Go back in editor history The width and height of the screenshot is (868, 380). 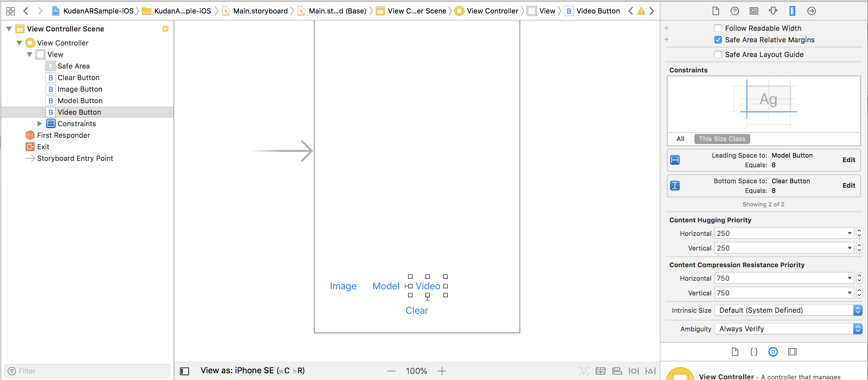pyautogui.click(x=26, y=11)
